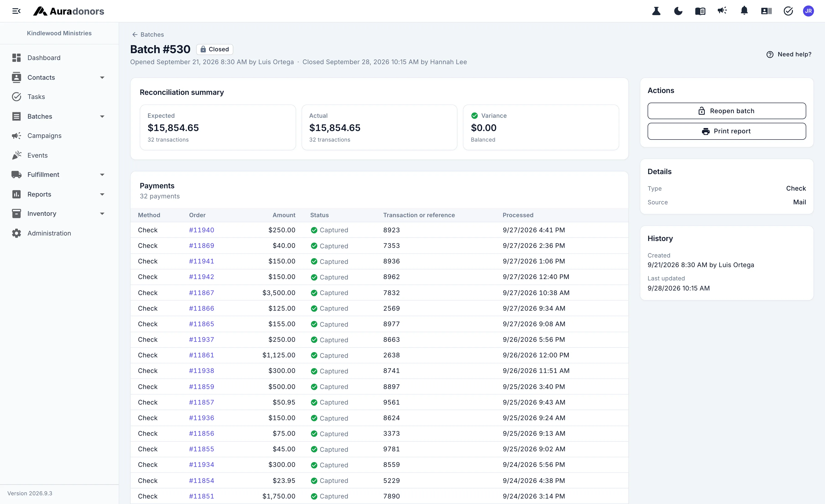The image size is (825, 504).
Task: Expand the Contacts submenu arrow
Action: pos(102,78)
